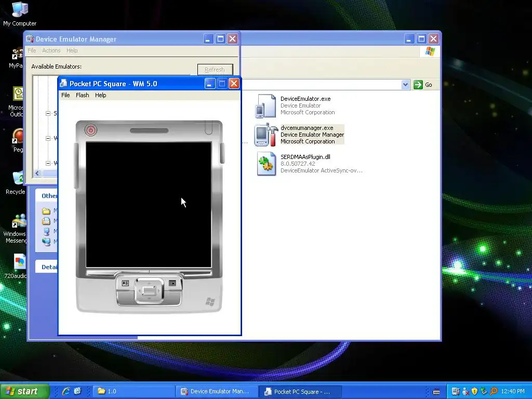Close the Pocket PC Square emulator window
Image resolution: width=532 pixels, height=399 pixels.
234,84
